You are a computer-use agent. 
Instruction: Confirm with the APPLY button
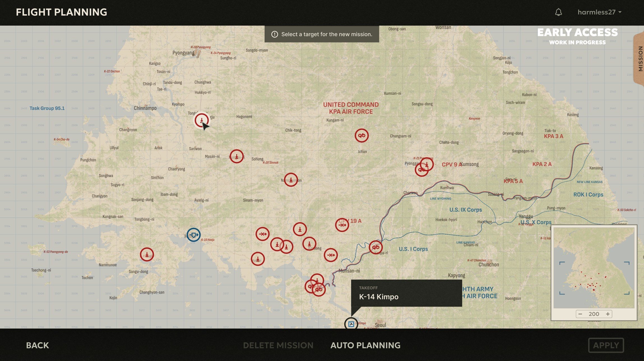(x=606, y=345)
